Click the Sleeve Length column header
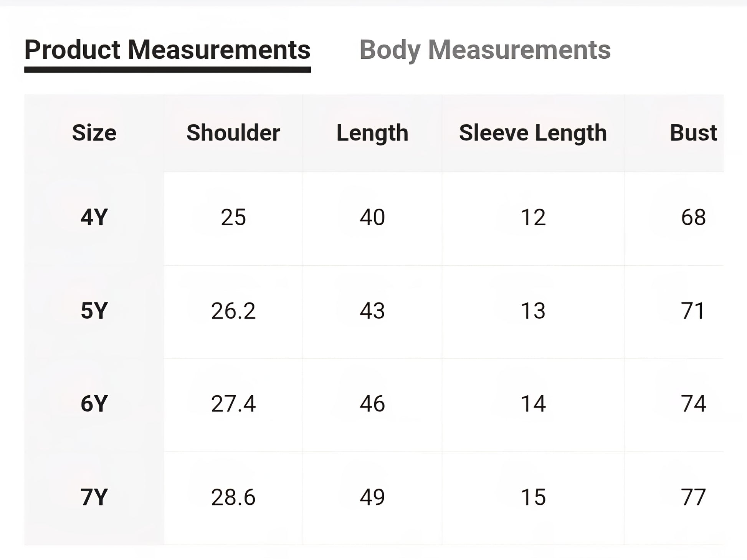Viewport: 747px width, 560px height. 533,133
